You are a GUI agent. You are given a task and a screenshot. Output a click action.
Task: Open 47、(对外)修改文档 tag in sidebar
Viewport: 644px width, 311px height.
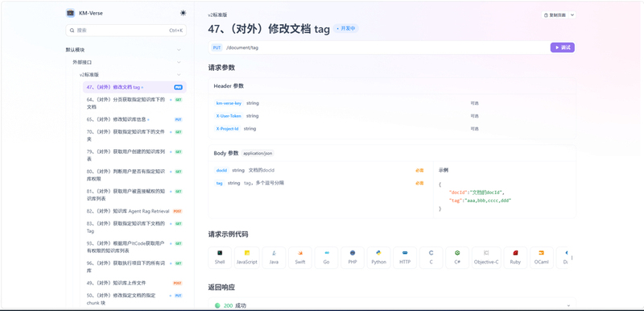pos(134,87)
